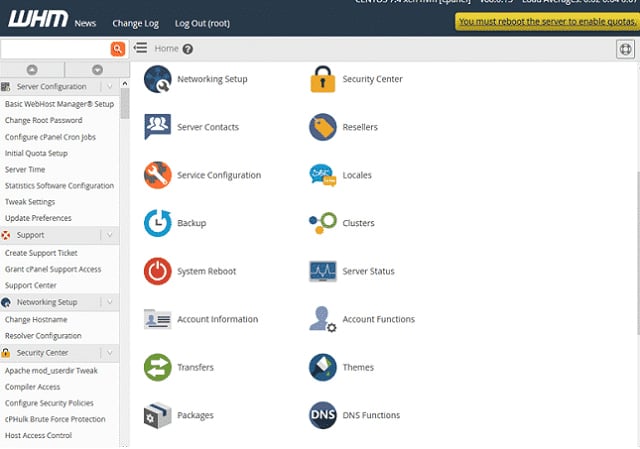640x449 pixels.
Task: Click the sidebar scrollbar up arrow
Action: point(124,83)
